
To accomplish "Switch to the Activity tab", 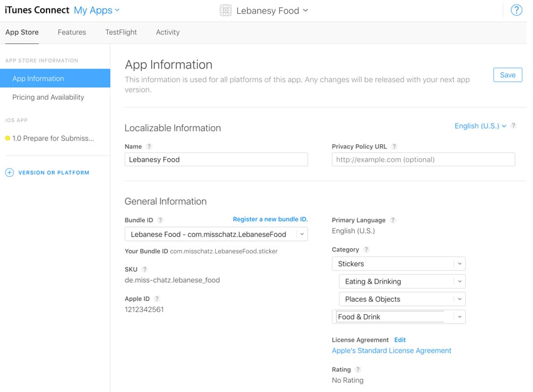I will coord(167,32).
